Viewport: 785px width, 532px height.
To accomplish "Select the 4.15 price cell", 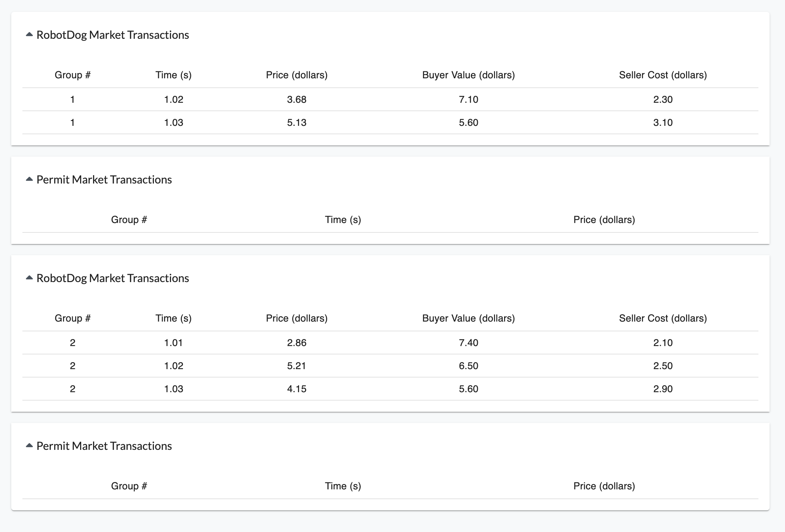I will coord(297,389).
